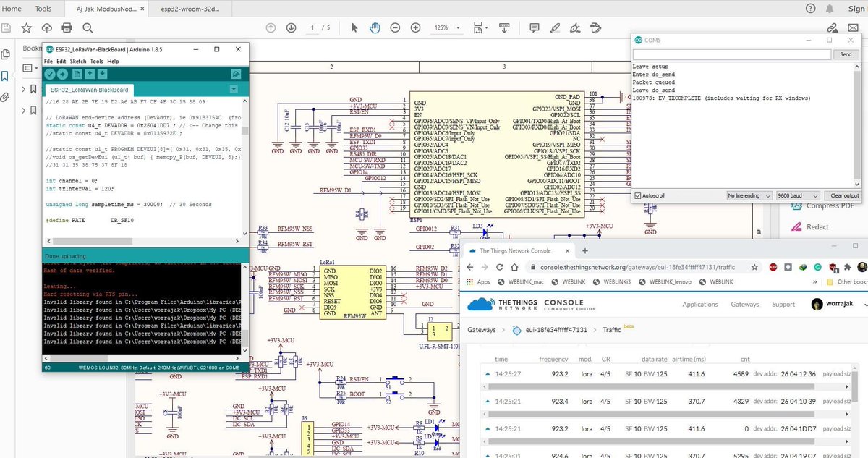Viewport: 868px width, 458px height.
Task: Expand the first bookmark tree chevron
Action: click(24, 90)
